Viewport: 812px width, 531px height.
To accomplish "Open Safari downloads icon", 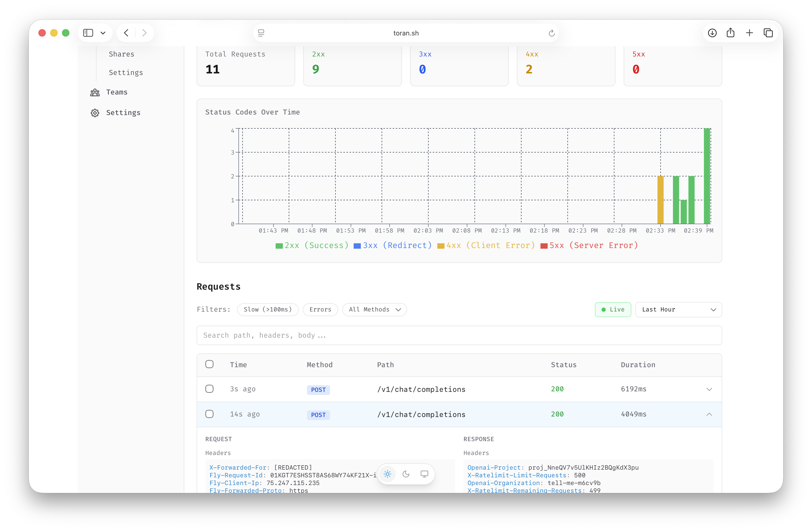I will coord(712,33).
